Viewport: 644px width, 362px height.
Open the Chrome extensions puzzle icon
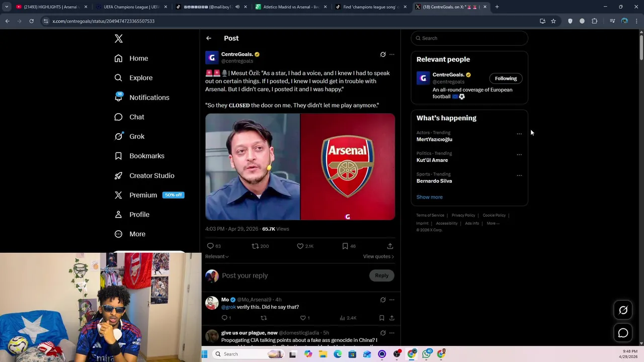tap(595, 21)
